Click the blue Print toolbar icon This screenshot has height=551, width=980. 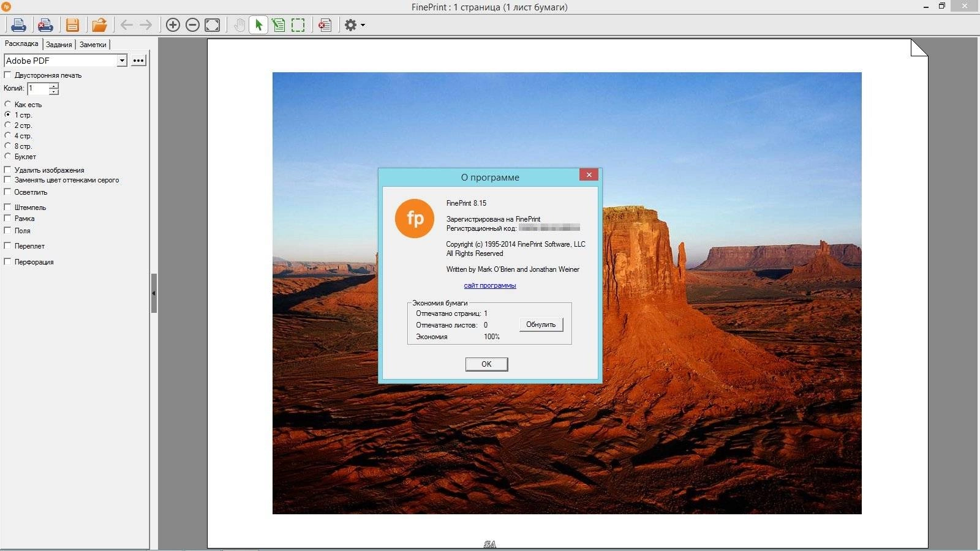pos(18,25)
